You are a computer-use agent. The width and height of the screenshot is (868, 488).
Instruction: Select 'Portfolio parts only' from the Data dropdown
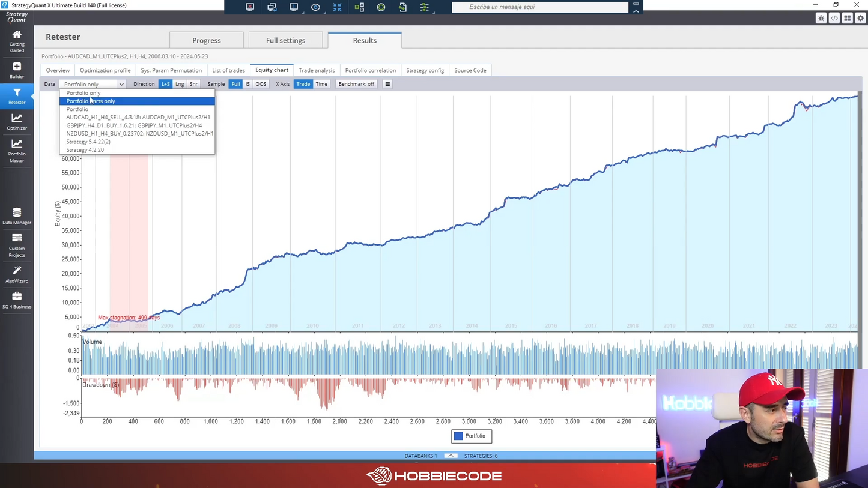point(90,101)
